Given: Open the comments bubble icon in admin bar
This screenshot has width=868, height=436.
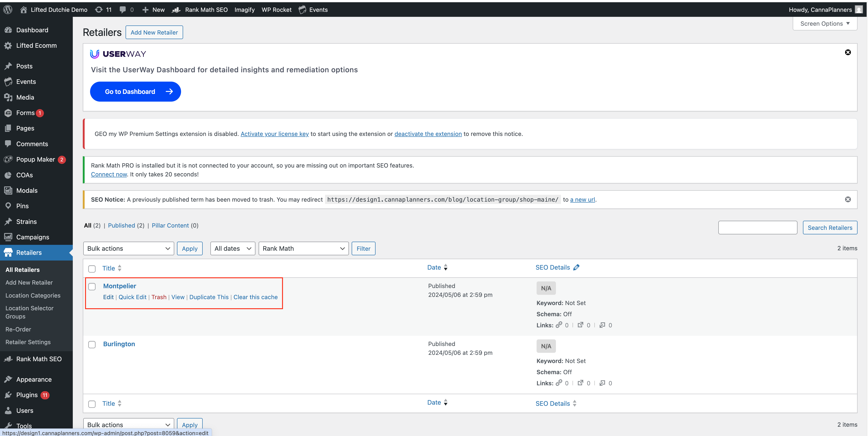Looking at the screenshot, I should 123,9.
